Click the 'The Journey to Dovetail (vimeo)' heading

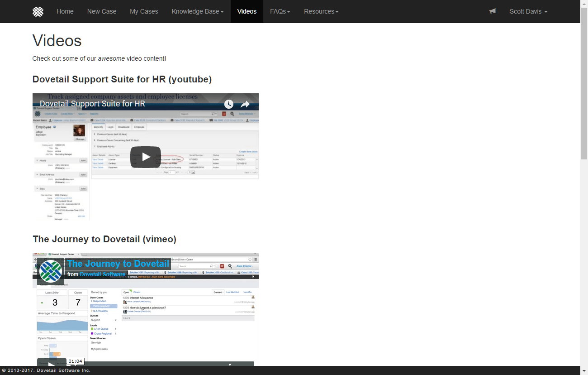click(x=104, y=239)
